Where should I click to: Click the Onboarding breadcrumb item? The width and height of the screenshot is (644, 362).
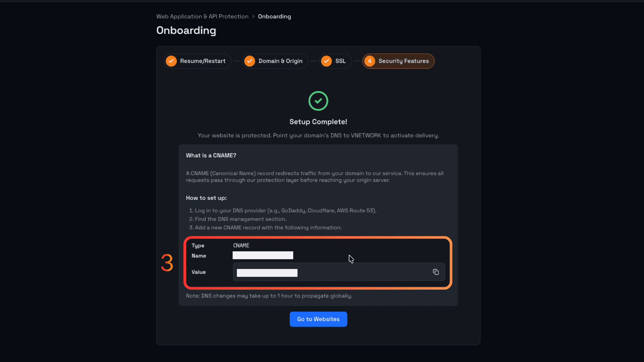click(x=274, y=17)
